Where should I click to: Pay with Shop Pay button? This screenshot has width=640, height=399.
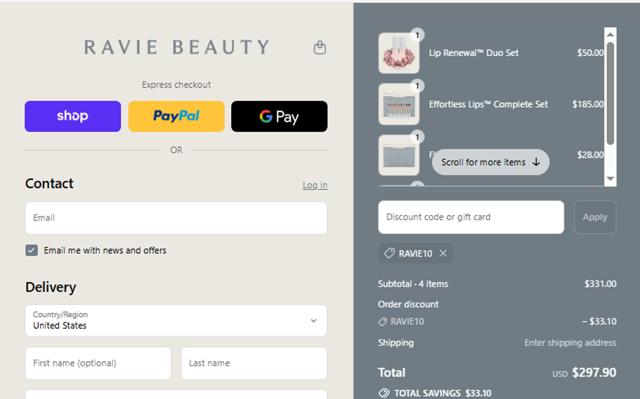73,116
